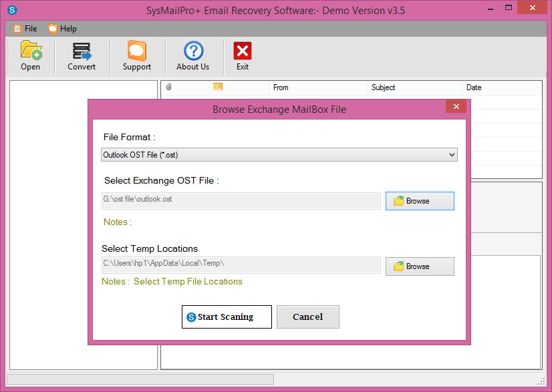Screen dimensions: 552x392
Task: Open the Help menu
Action: pos(63,29)
